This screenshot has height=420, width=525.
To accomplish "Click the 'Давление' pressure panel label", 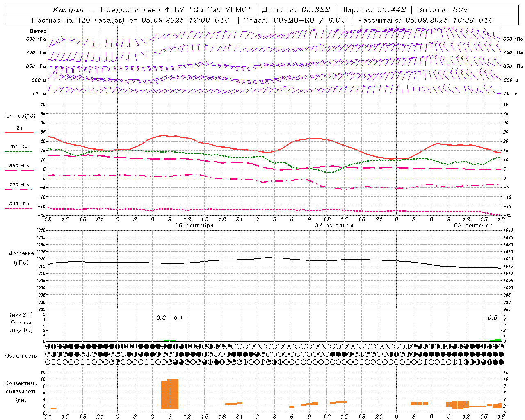I will click(21, 253).
